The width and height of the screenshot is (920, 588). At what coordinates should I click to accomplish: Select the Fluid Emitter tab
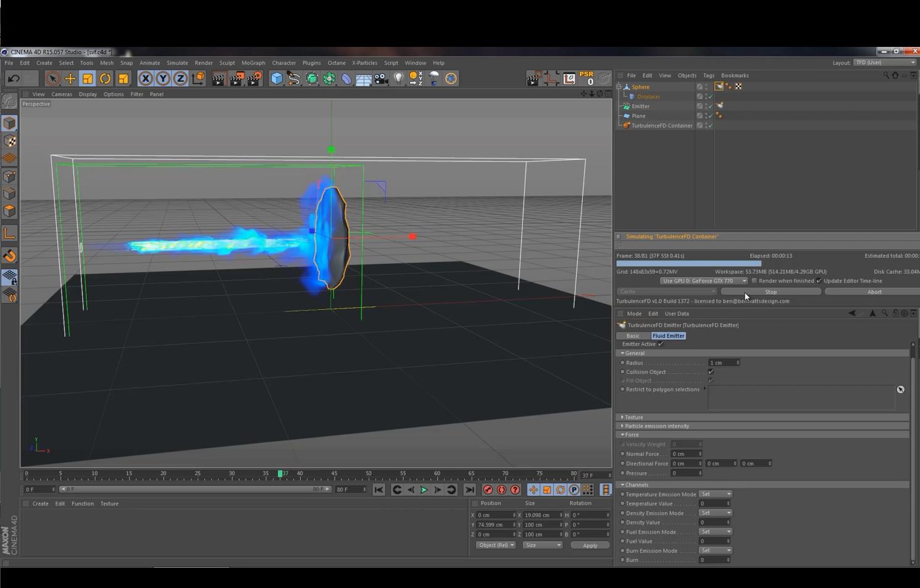tap(668, 336)
